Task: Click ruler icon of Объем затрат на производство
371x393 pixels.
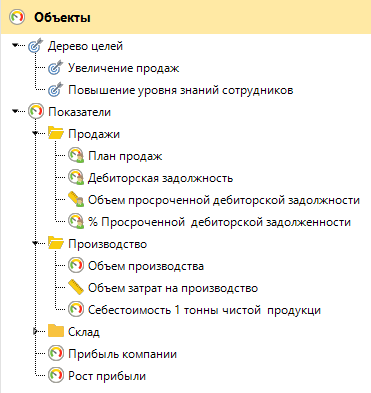Action: tap(76, 287)
